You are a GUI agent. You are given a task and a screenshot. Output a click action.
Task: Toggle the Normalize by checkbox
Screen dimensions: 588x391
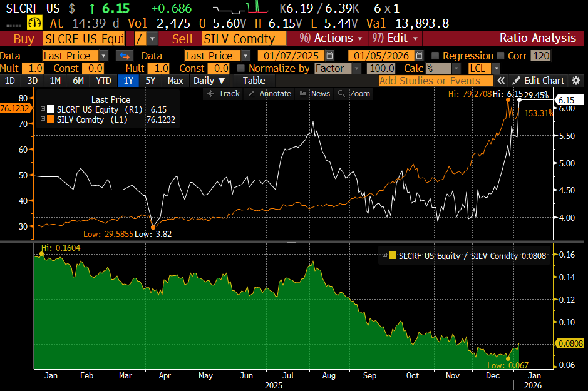241,68
